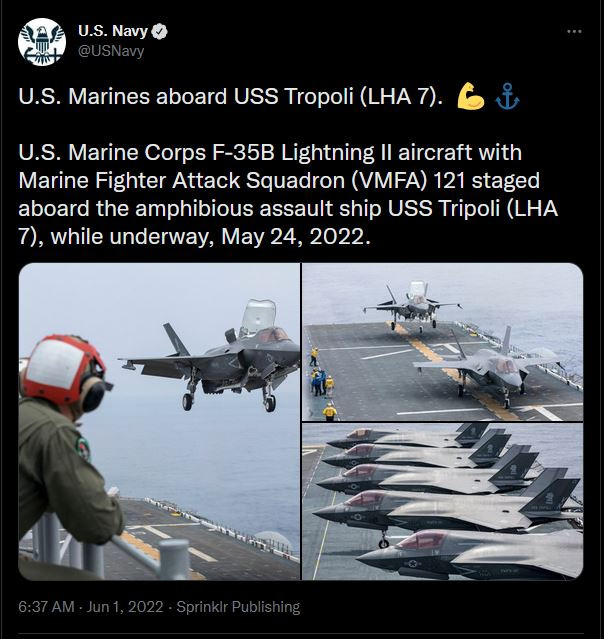604x639 pixels.
Task: Click the flexed biceps emoji
Action: tap(470, 96)
